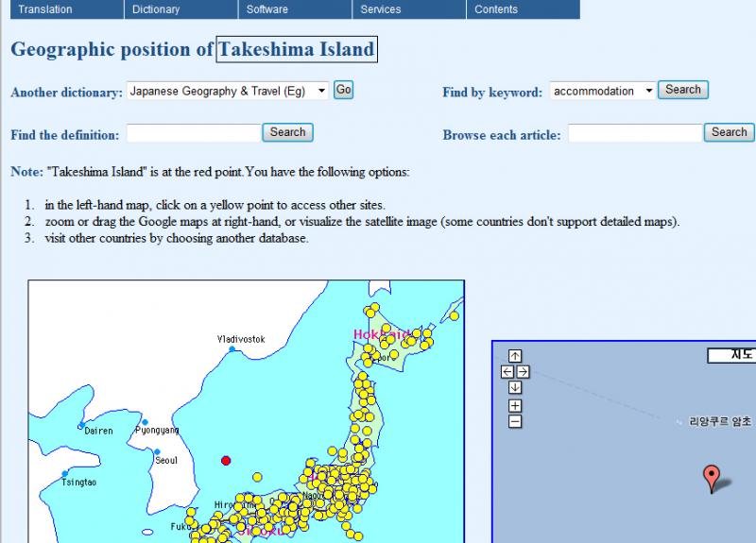This screenshot has width=756, height=543.
Task: Expand the Find by keyword dropdown
Action: [x=602, y=91]
